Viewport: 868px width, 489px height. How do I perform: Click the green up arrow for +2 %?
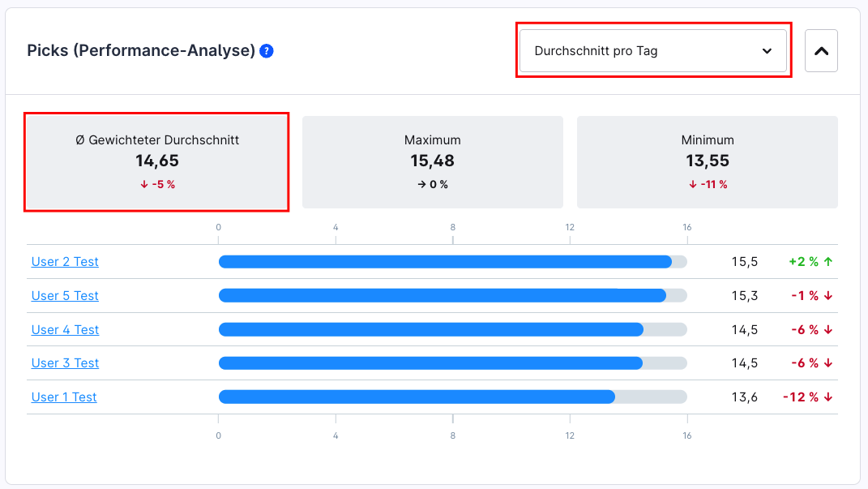[x=828, y=262]
